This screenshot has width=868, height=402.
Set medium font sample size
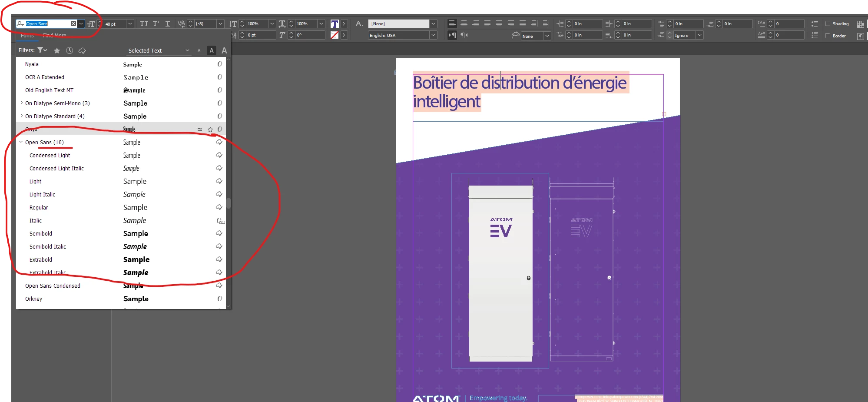coord(212,50)
